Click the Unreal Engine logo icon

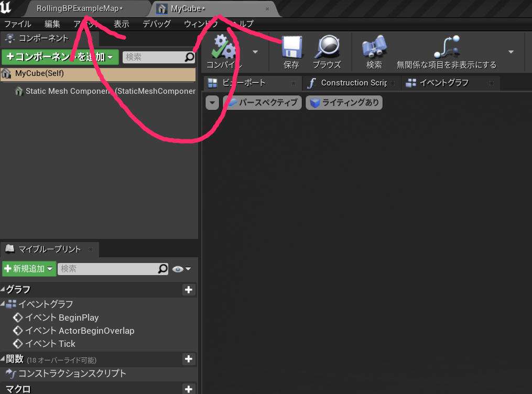pos(7,8)
